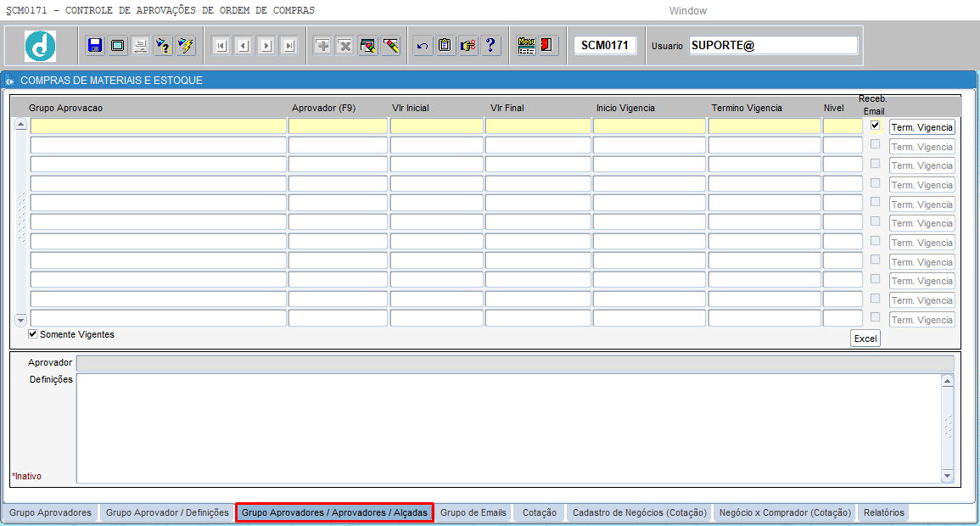Image resolution: width=980 pixels, height=526 pixels.
Task: Toggle Receb. Email checkbox in last row
Action: [x=875, y=317]
